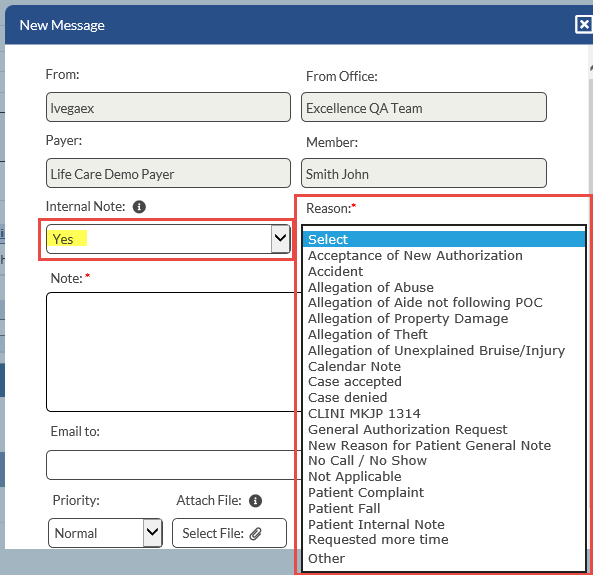593x575 pixels.
Task: Select Case denied reason
Action: [444, 398]
